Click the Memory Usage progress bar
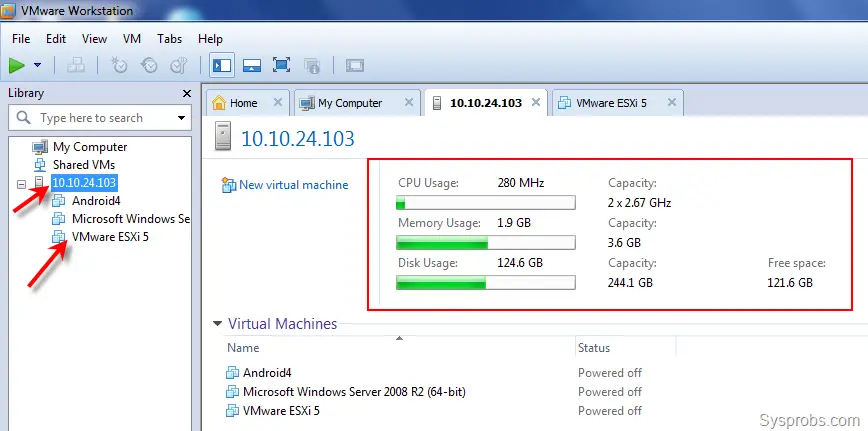The height and width of the screenshot is (431, 868). (485, 242)
